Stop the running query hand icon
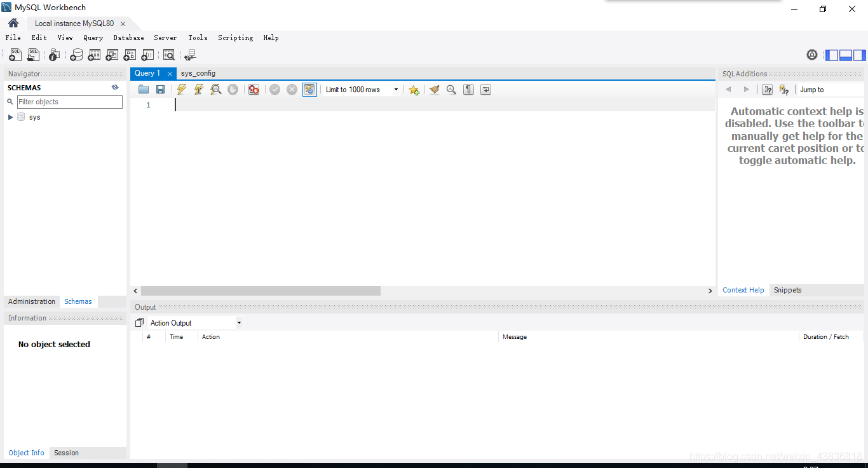This screenshot has height=468, width=868. pyautogui.click(x=233, y=90)
